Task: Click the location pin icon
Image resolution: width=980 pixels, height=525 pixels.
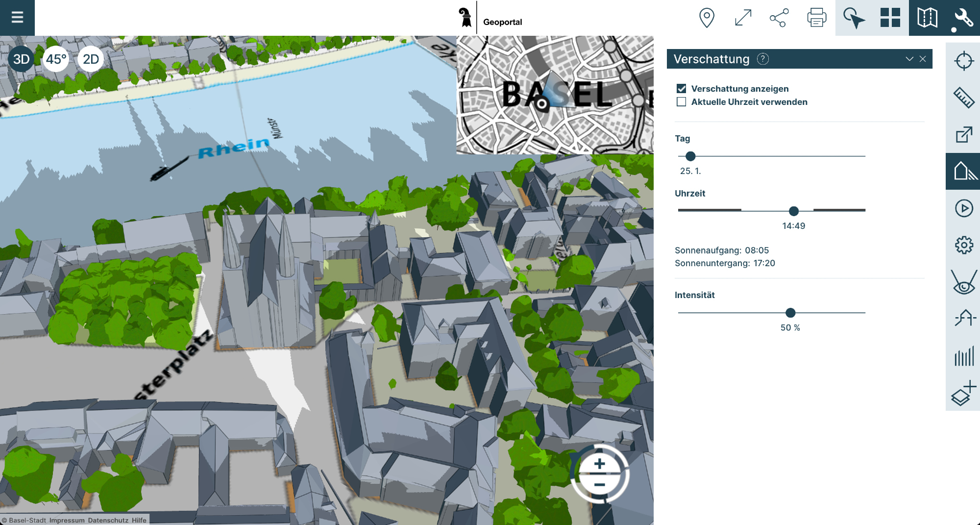Action: (x=706, y=18)
